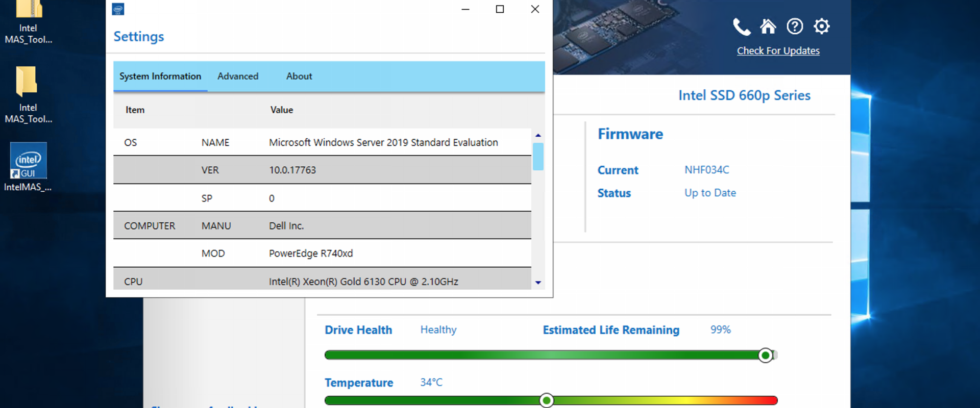Screen dimensions: 980x408
Task: Select the SP row with value 0
Action: 322,198
